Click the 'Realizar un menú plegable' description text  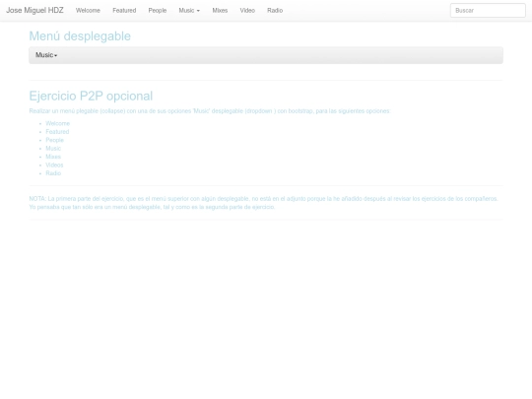(210, 111)
